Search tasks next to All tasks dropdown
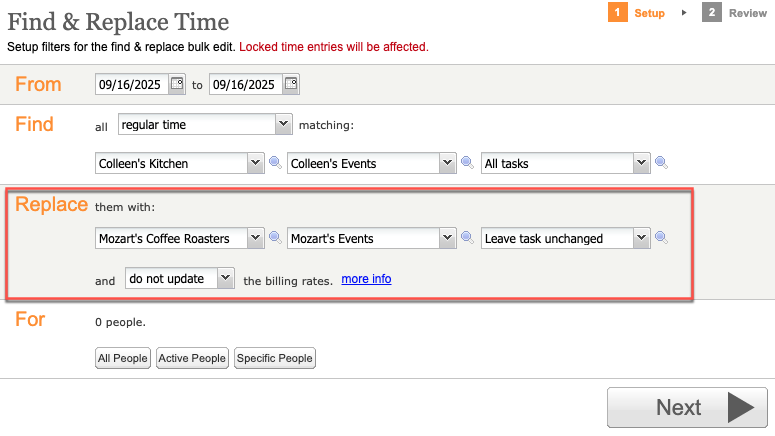The height and width of the screenshot is (436, 775). click(x=661, y=162)
